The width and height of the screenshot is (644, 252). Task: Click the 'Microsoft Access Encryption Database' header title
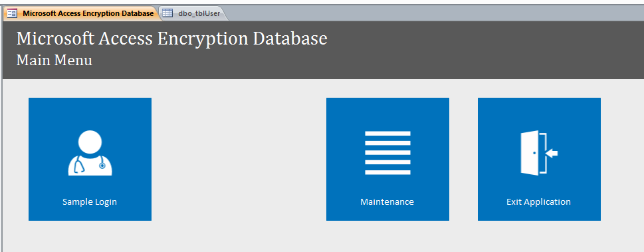[171, 39]
